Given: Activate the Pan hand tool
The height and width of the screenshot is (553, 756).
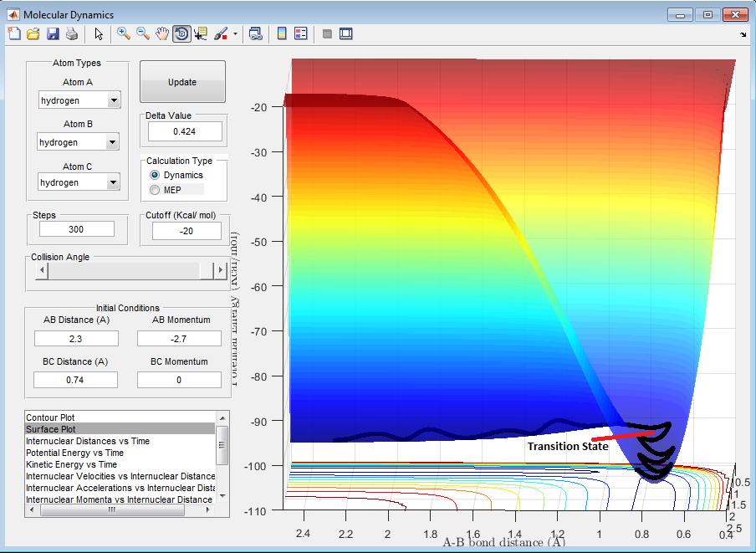Looking at the screenshot, I should click(x=161, y=33).
